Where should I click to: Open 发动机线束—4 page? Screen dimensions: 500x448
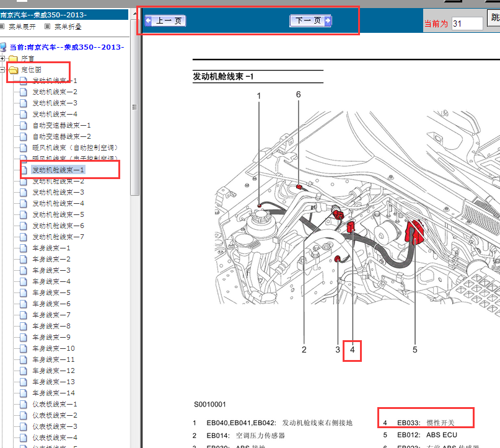pyautogui.click(x=55, y=114)
